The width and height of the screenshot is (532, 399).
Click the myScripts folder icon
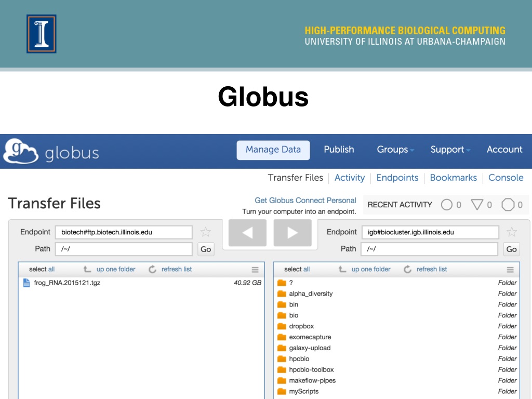click(x=282, y=391)
